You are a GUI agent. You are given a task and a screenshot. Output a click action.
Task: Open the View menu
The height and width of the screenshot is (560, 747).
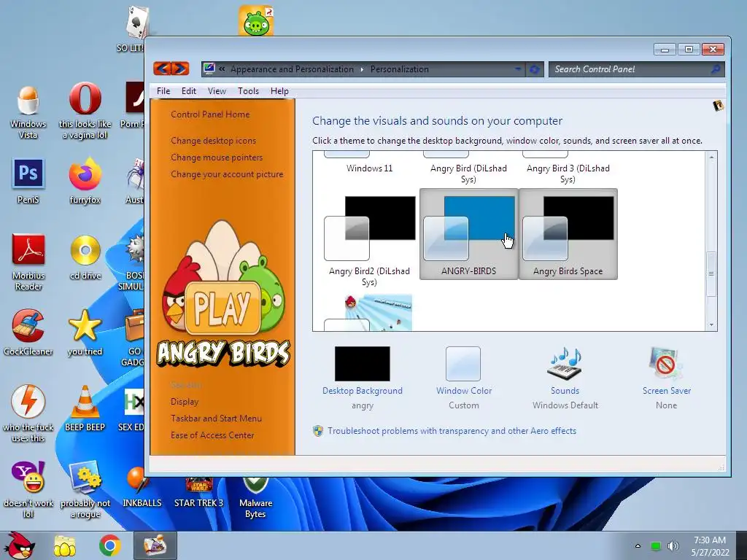[x=217, y=91]
